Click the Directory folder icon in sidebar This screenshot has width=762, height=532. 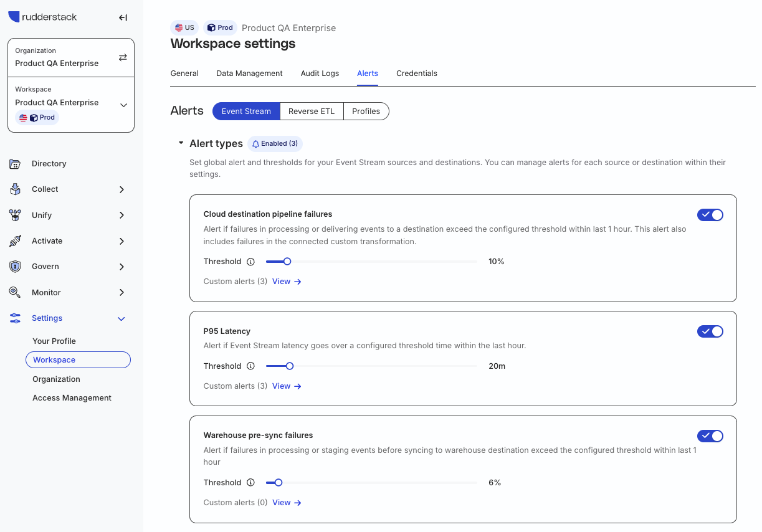click(x=16, y=164)
